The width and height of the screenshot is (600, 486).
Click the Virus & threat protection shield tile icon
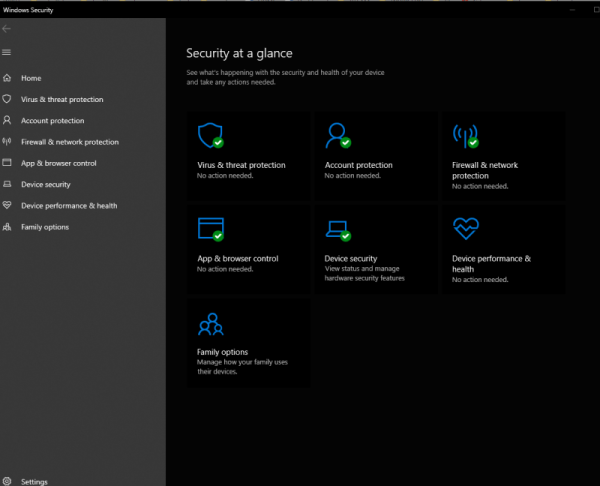pyautogui.click(x=209, y=135)
